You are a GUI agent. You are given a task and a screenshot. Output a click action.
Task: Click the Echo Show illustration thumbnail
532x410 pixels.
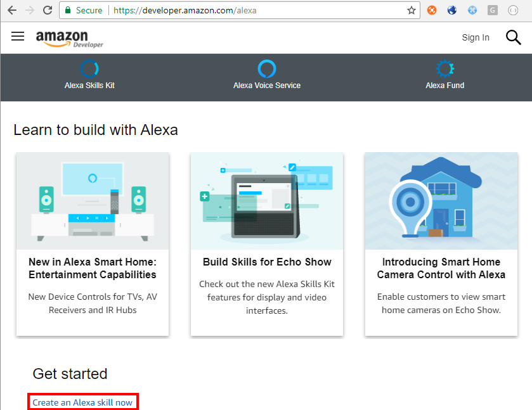(x=267, y=201)
